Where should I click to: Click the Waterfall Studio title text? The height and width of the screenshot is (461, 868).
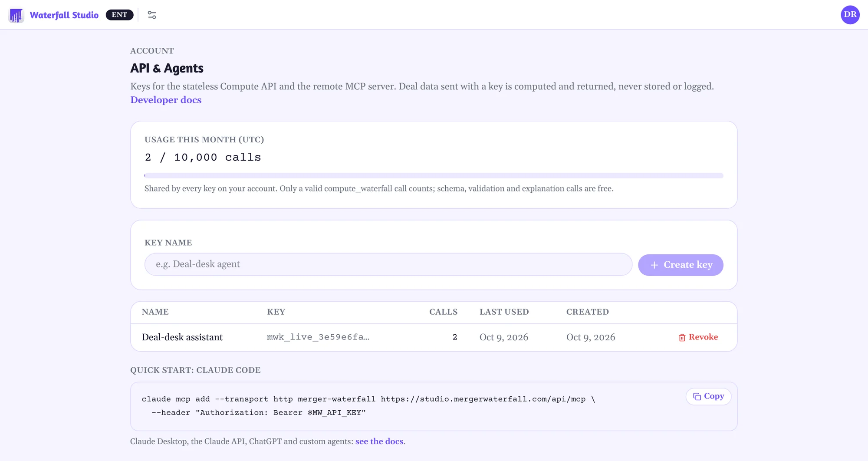coord(64,15)
